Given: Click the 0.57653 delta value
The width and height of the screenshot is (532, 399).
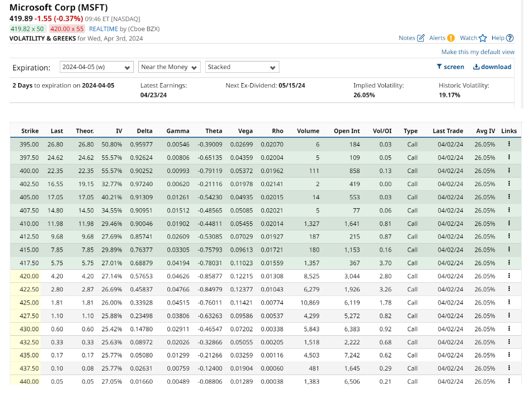Looking at the screenshot, I should (x=141, y=276).
